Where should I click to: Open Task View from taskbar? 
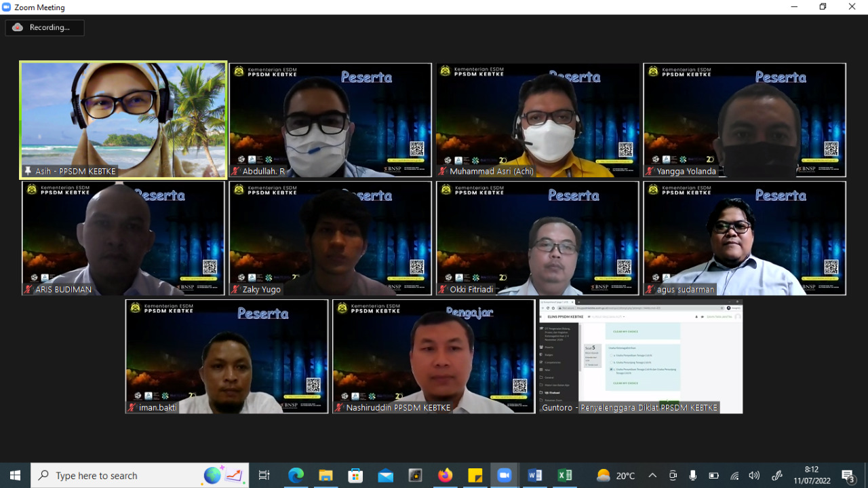[264, 475]
